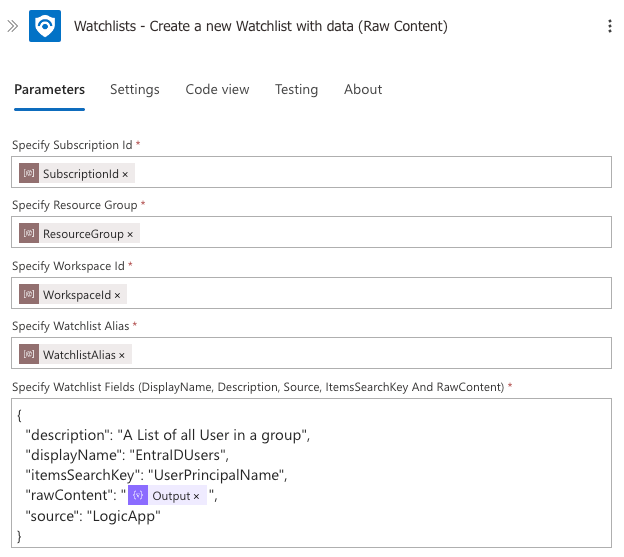Remove the ResourceGroup token
The width and height of the screenshot is (624, 557).
130,235
